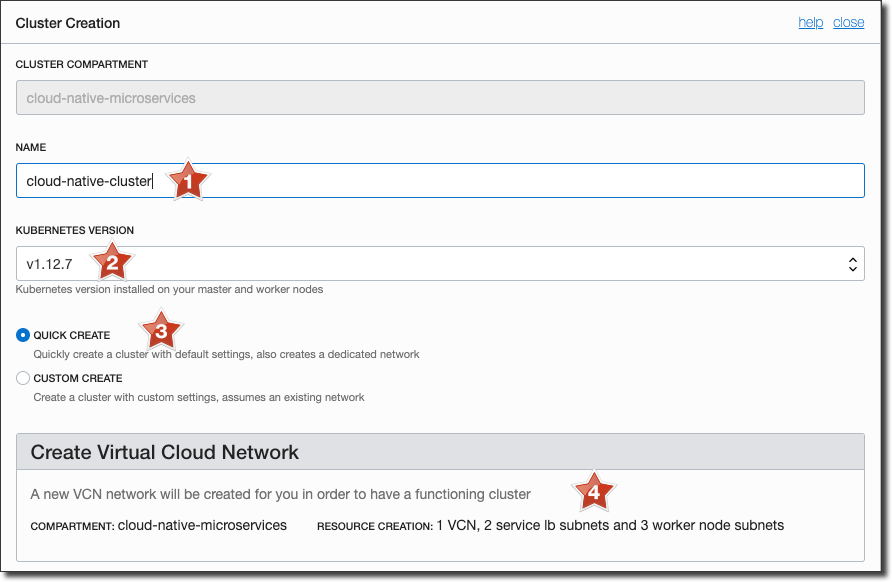Click the compartment value in the VCN section
Image resolution: width=892 pixels, height=582 pixels.
[202, 525]
